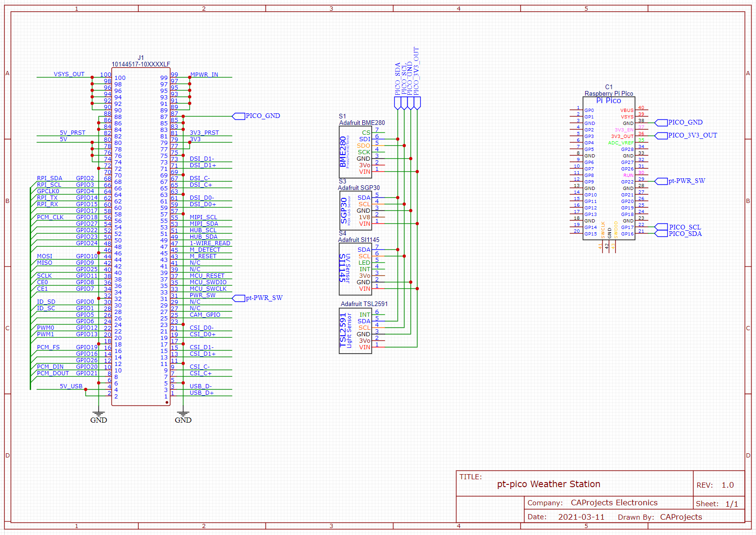Click the Adafruit SGP30 component name

coord(358,188)
